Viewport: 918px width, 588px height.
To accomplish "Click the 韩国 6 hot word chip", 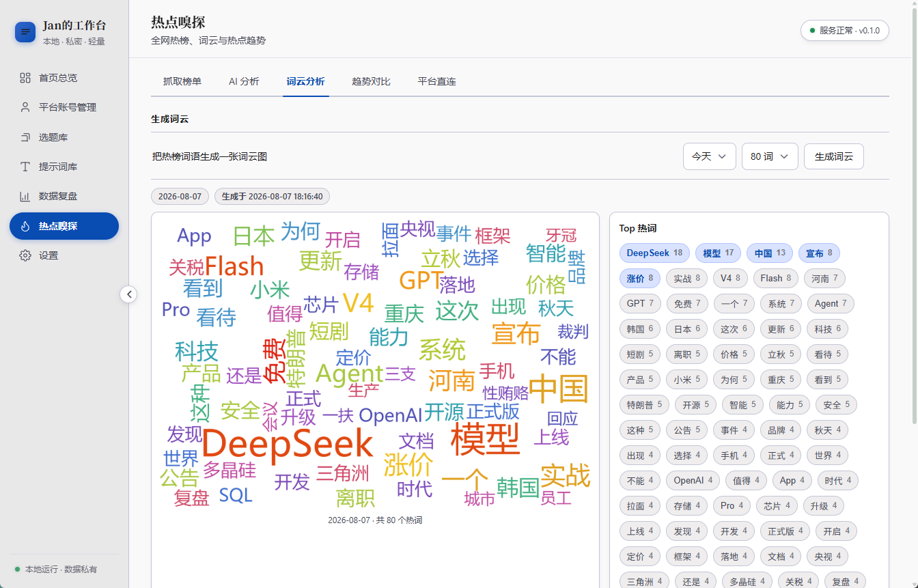I will [x=640, y=329].
